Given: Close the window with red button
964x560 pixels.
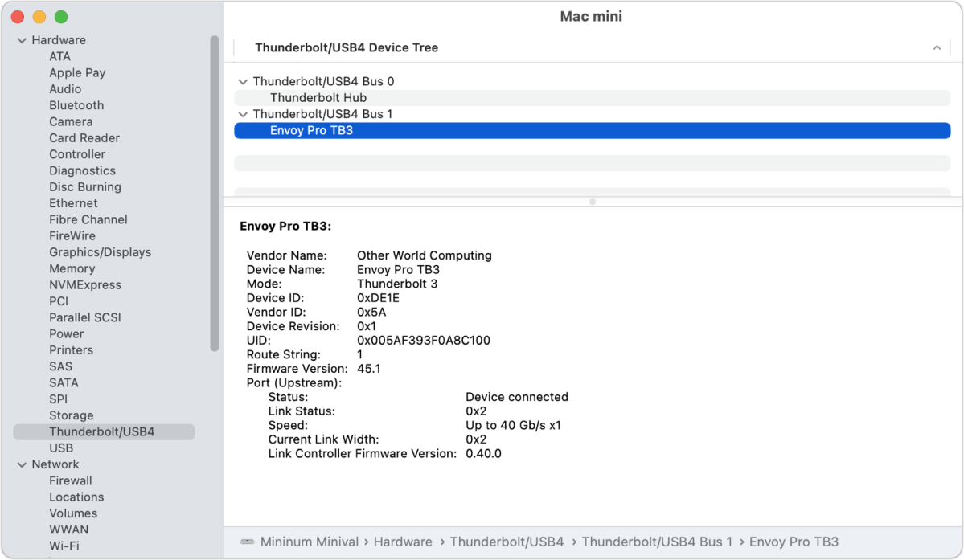Looking at the screenshot, I should click(18, 17).
